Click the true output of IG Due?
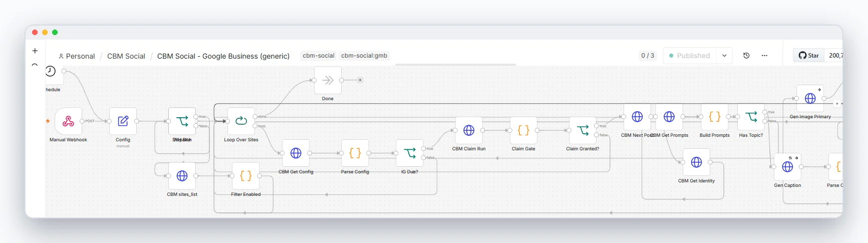Viewport: 868px width, 243px height. point(423,149)
